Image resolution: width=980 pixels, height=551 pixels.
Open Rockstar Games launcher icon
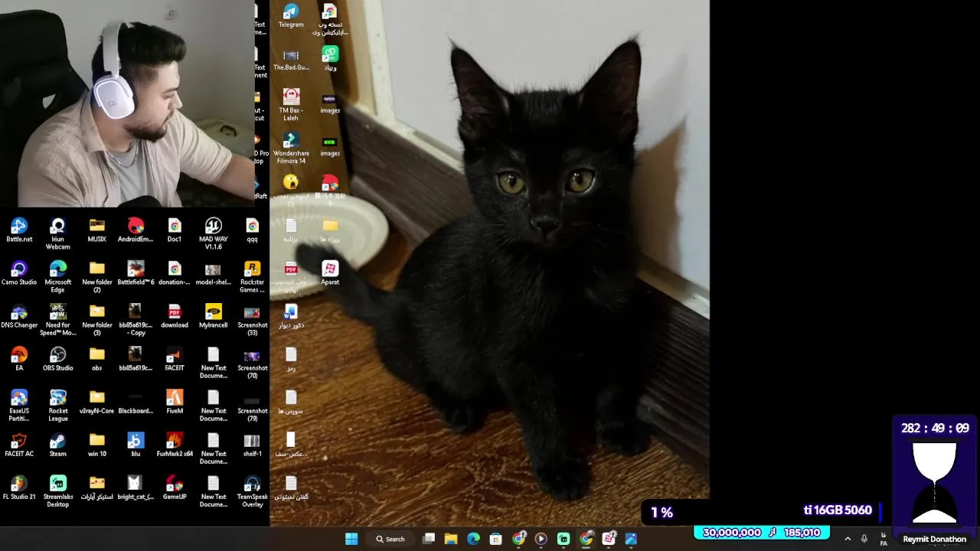252,276
